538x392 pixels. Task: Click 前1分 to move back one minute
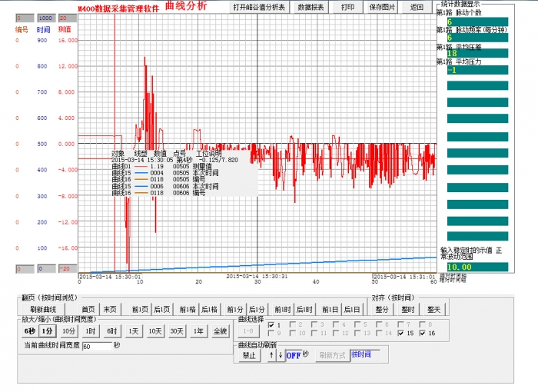(x=234, y=309)
